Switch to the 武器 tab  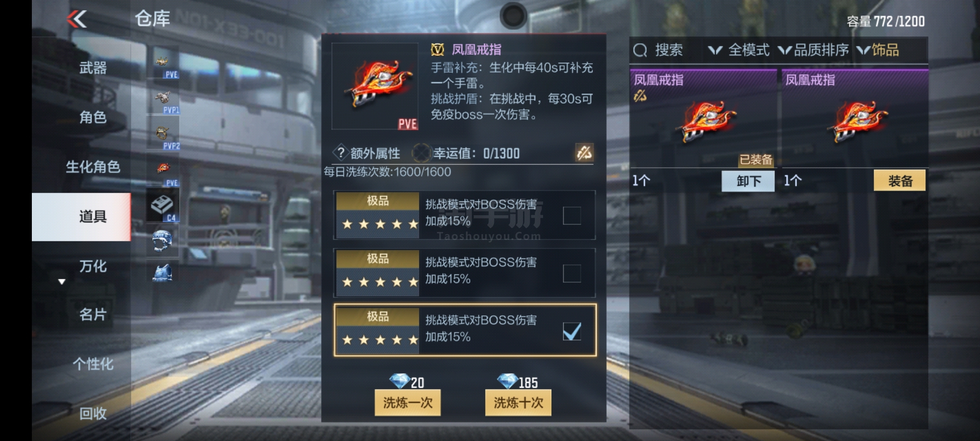tap(93, 68)
